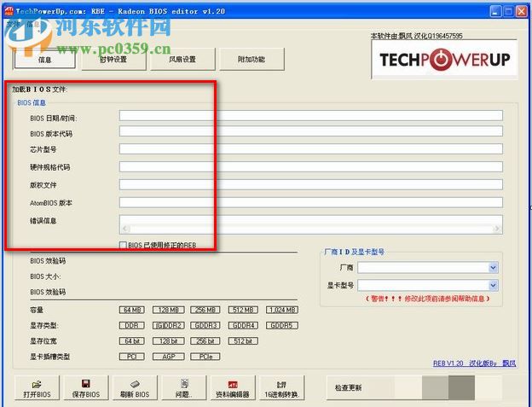Click the left scroll arrow in 错误信息 box
This screenshot has height=407, width=532.
point(124,229)
